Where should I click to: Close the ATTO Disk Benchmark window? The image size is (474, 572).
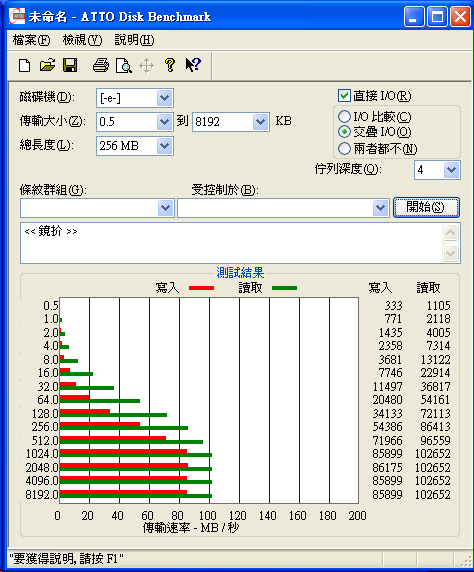click(460, 17)
